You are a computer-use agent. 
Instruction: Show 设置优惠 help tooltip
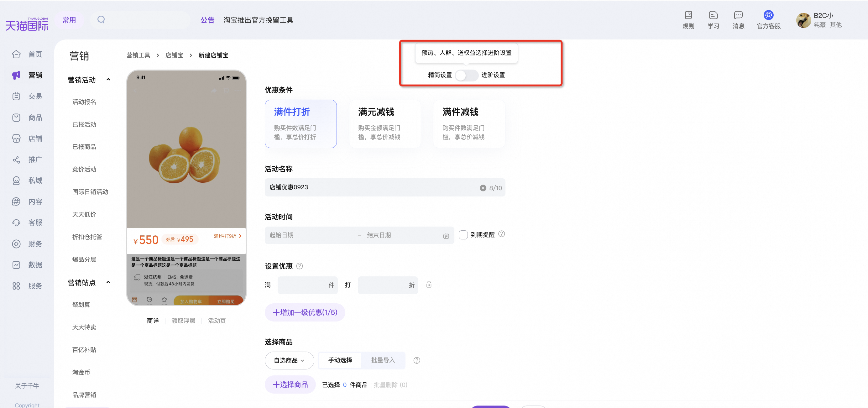coord(300,266)
